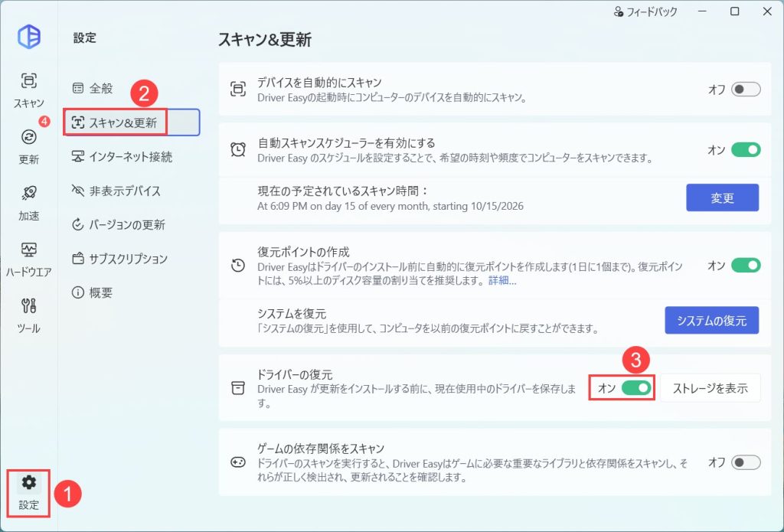Select the サブスクリプション settings tab
784x532 pixels.
click(x=132, y=259)
